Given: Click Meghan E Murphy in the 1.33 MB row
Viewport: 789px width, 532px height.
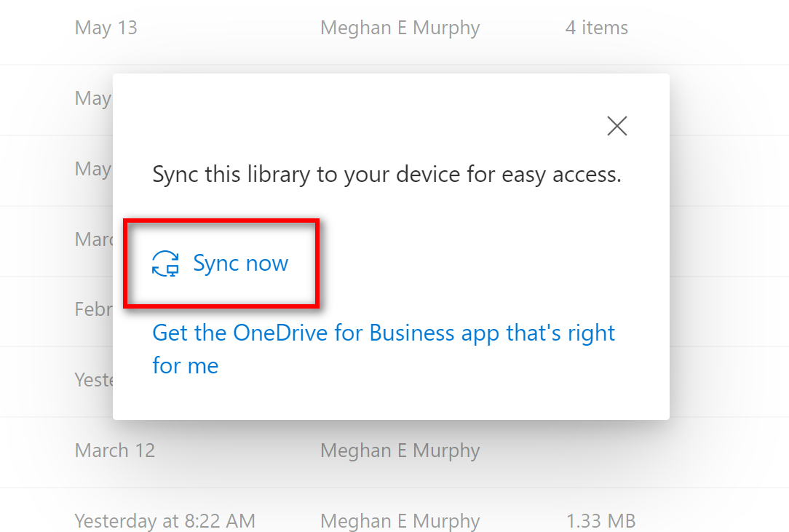Looking at the screenshot, I should coord(400,521).
